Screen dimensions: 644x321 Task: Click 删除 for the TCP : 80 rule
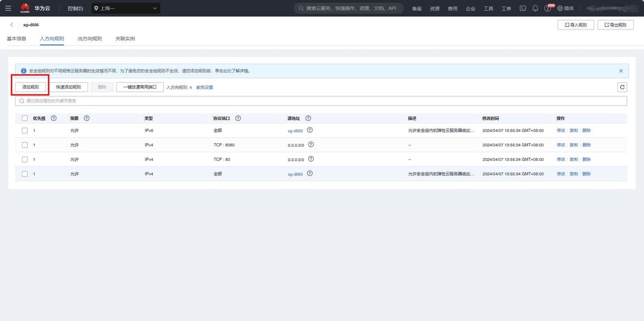pyautogui.click(x=586, y=159)
